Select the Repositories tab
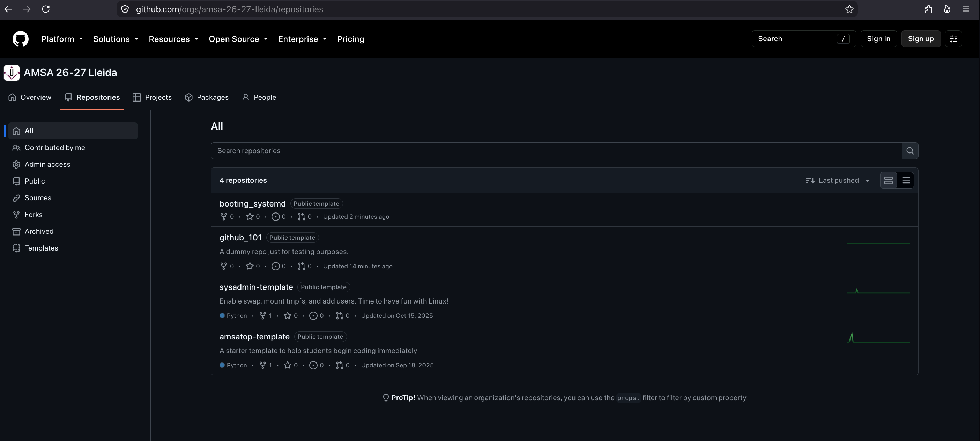Image resolution: width=980 pixels, height=441 pixels. pos(92,97)
